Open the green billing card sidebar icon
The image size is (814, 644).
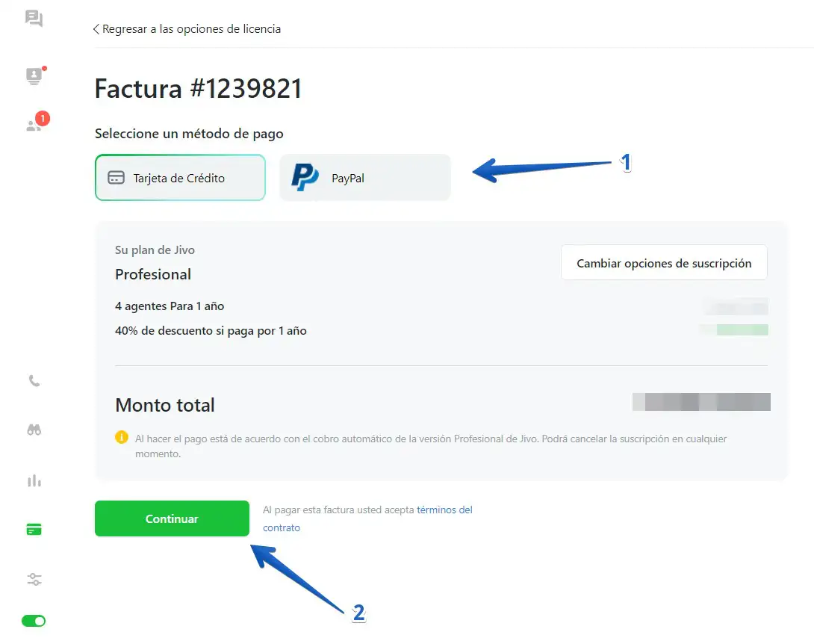(x=34, y=530)
